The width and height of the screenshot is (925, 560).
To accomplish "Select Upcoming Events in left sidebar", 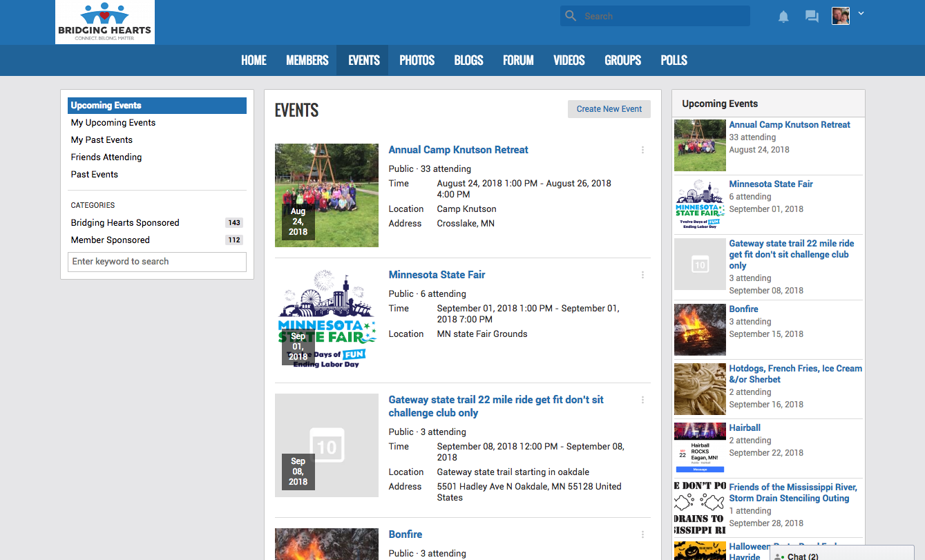I will click(157, 106).
